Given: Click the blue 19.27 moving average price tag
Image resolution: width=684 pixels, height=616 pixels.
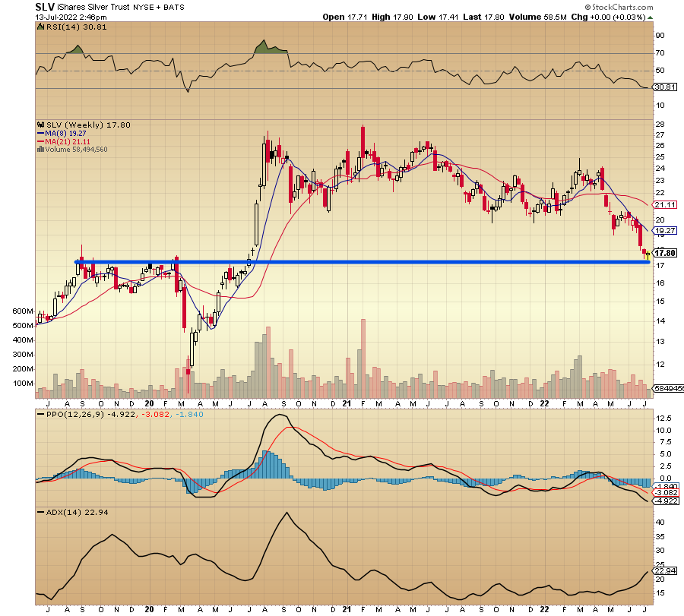Looking at the screenshot, I should click(x=665, y=231).
